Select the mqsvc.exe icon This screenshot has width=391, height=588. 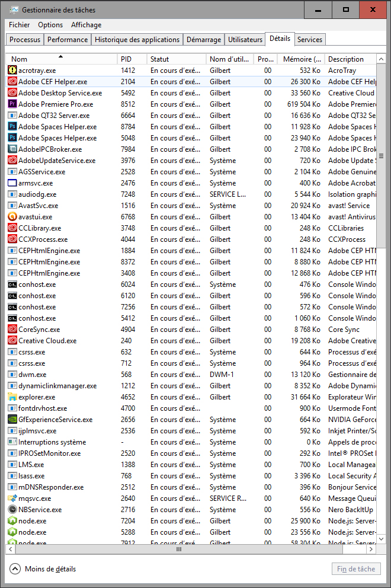tap(12, 498)
